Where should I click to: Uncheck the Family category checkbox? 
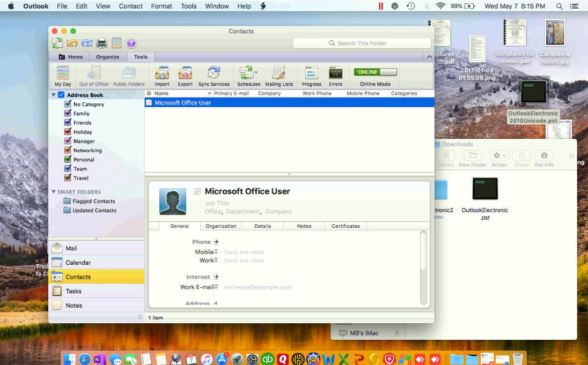pos(68,113)
